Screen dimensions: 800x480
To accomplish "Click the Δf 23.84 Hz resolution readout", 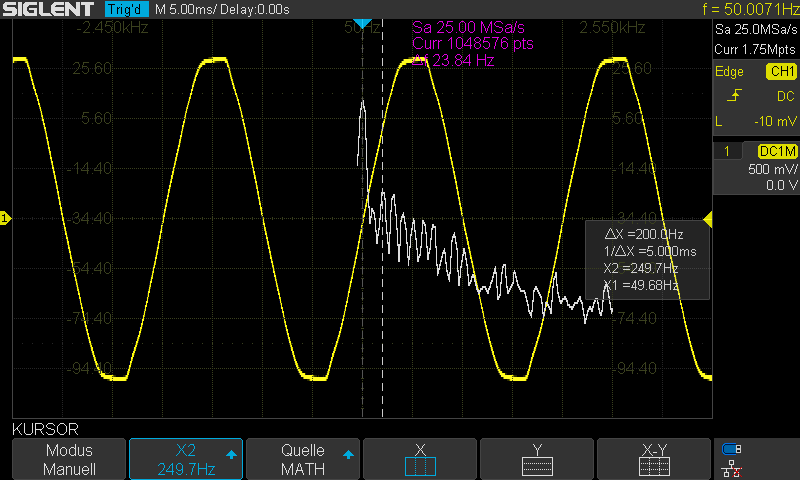I will (x=453, y=61).
